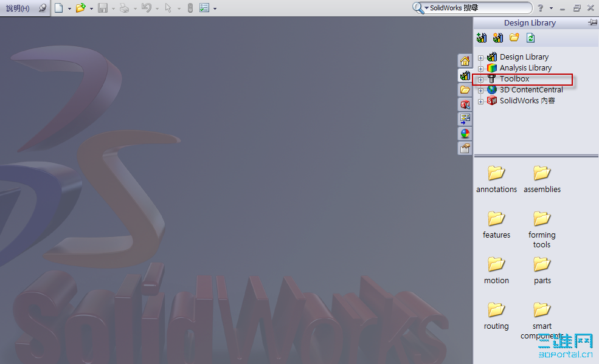
Task: Expand the 3D ContentCentral tree node
Action: coord(480,91)
